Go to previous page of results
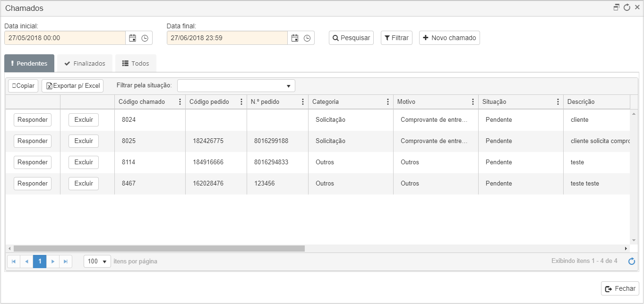The height and width of the screenshot is (304, 644). coord(26,262)
